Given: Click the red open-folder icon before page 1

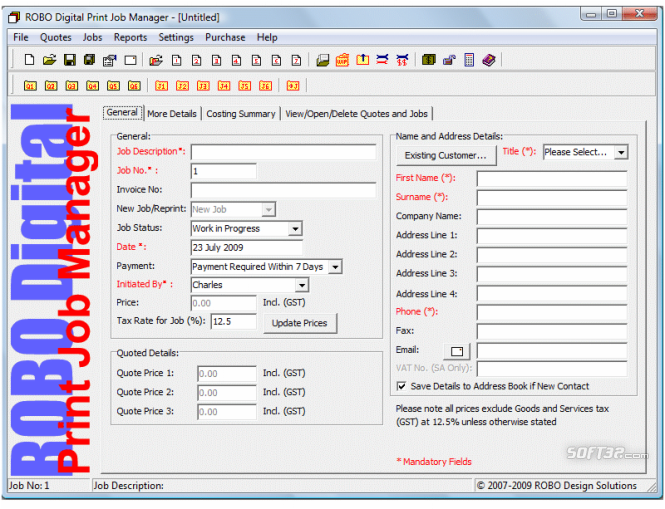Looking at the screenshot, I should (x=156, y=60).
